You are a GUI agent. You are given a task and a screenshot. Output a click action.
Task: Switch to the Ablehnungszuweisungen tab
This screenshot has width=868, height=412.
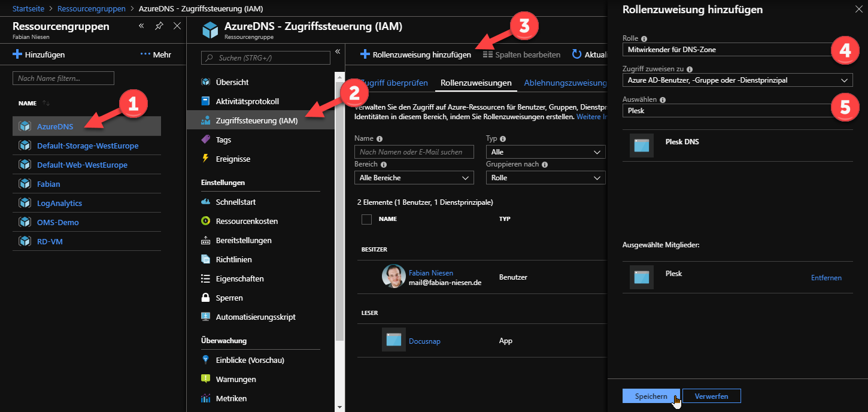coord(566,83)
